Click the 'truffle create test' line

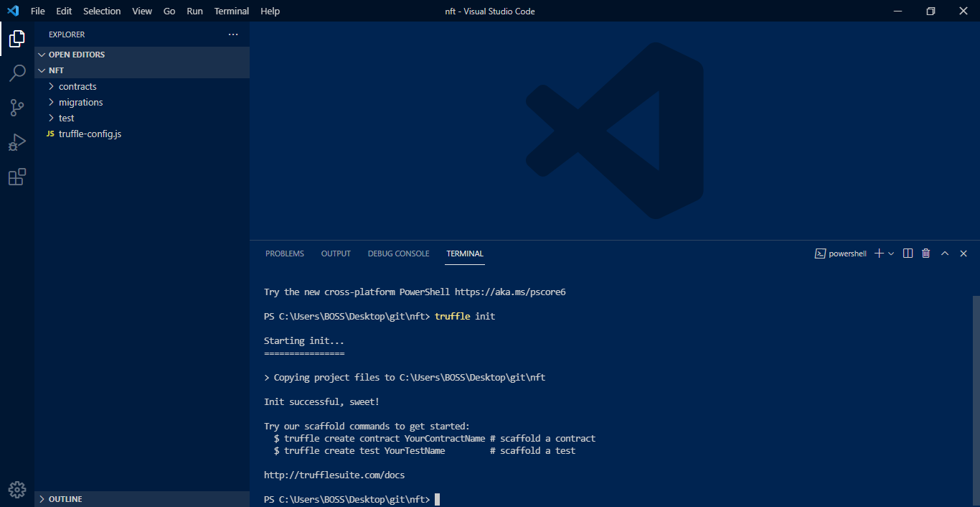click(425, 451)
